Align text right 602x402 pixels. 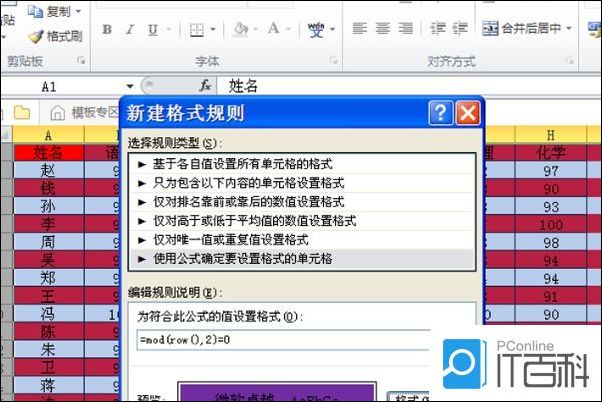[405, 29]
